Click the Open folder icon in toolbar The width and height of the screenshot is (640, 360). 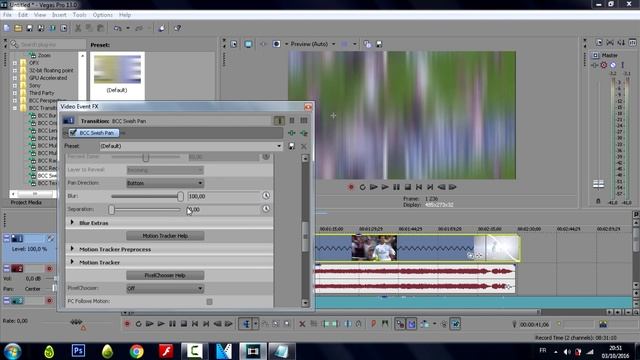point(18,28)
